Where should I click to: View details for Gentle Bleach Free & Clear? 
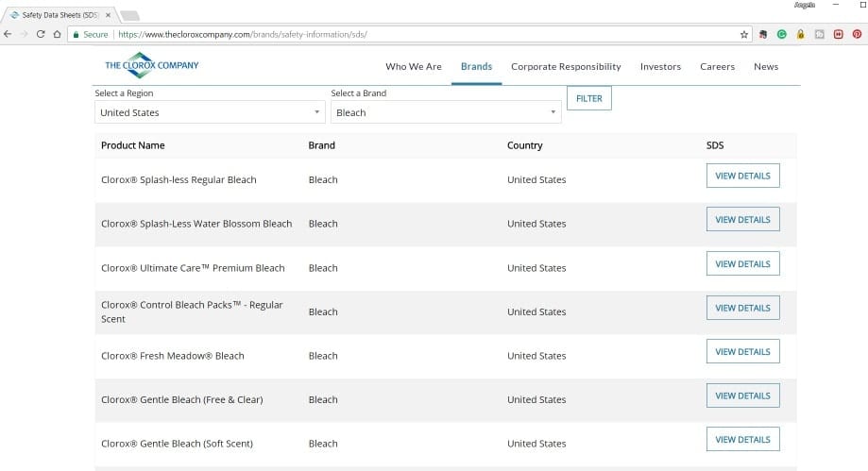[743, 395]
